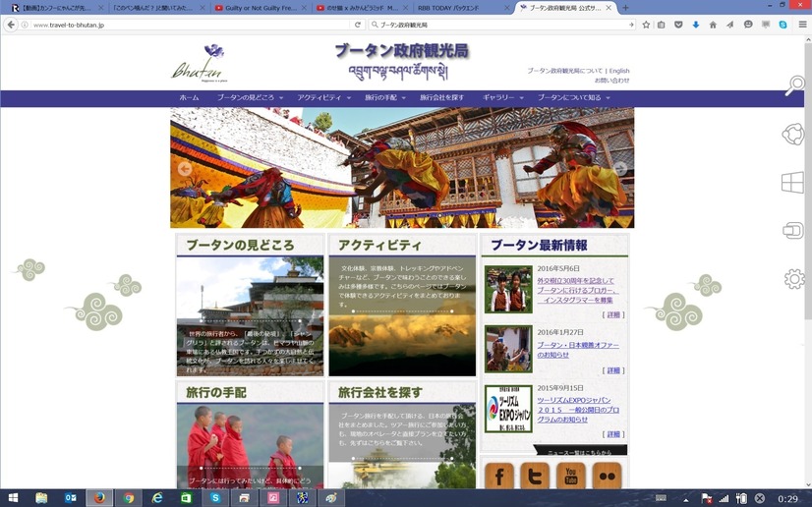Click the Bhutan logo at top left
Screen dimensions: 812x507
[200, 64]
